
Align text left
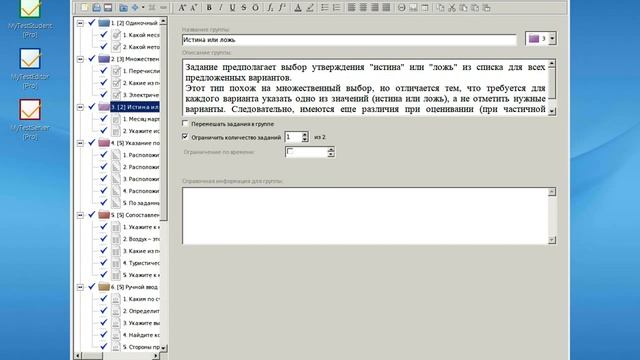click(x=351, y=8)
